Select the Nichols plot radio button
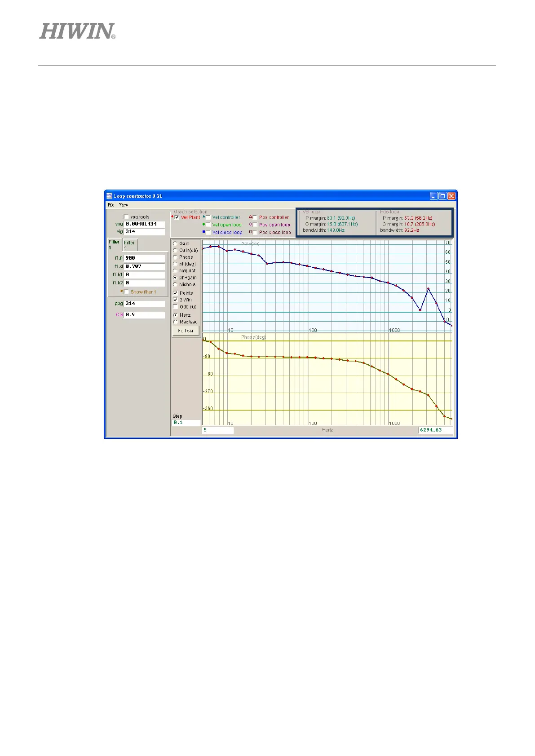 pos(175,284)
